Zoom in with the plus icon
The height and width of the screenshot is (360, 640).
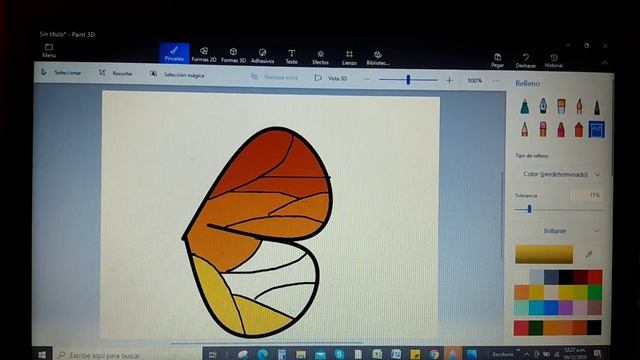tap(449, 80)
